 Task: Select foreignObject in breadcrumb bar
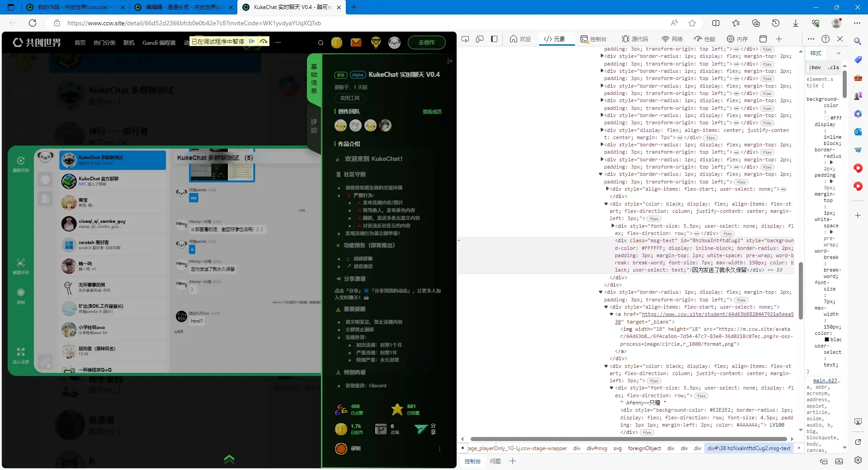click(x=644, y=448)
